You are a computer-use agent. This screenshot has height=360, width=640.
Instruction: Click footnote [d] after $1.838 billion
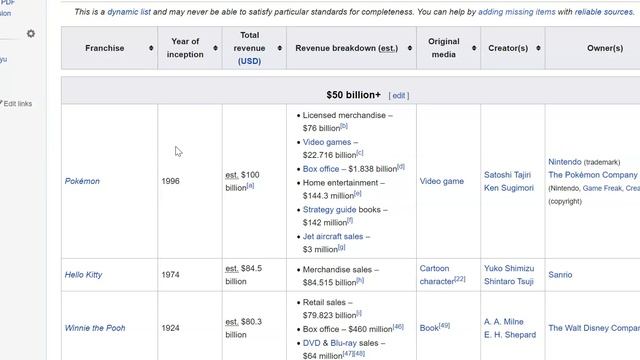401,167
